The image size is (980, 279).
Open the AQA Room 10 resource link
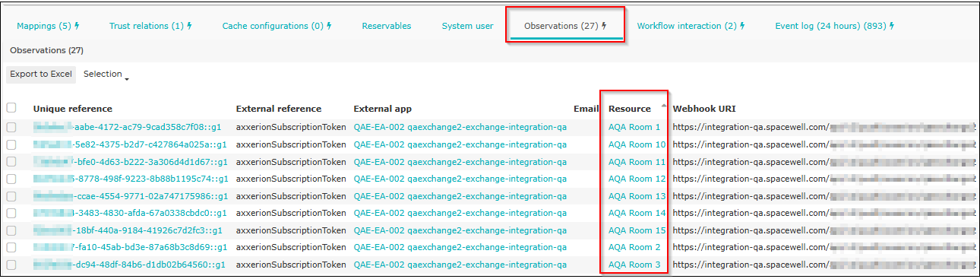pyautogui.click(x=637, y=144)
